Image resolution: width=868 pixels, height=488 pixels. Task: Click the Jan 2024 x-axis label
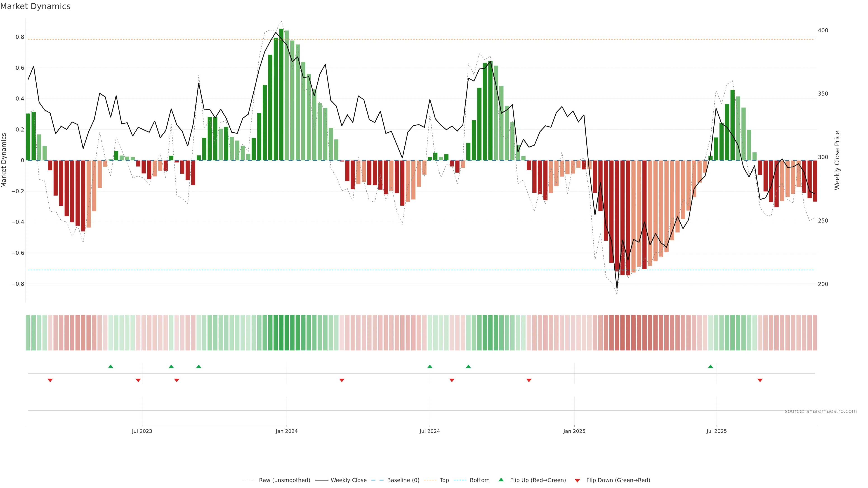(286, 431)
